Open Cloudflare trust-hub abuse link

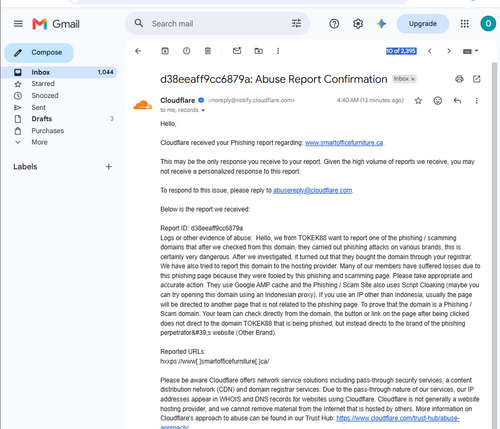398,418
